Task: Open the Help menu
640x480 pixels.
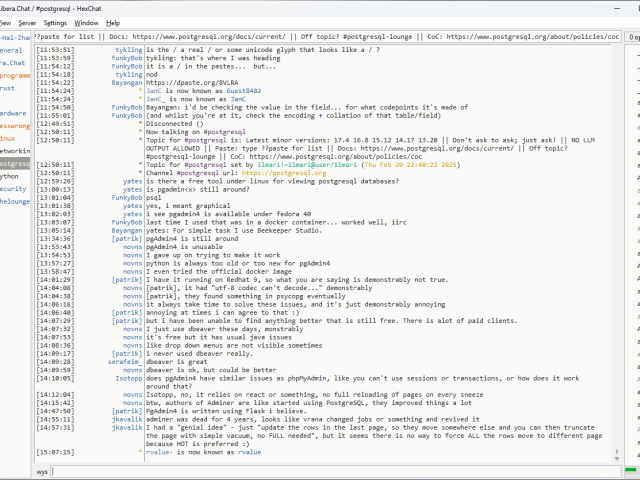Action: click(x=113, y=22)
